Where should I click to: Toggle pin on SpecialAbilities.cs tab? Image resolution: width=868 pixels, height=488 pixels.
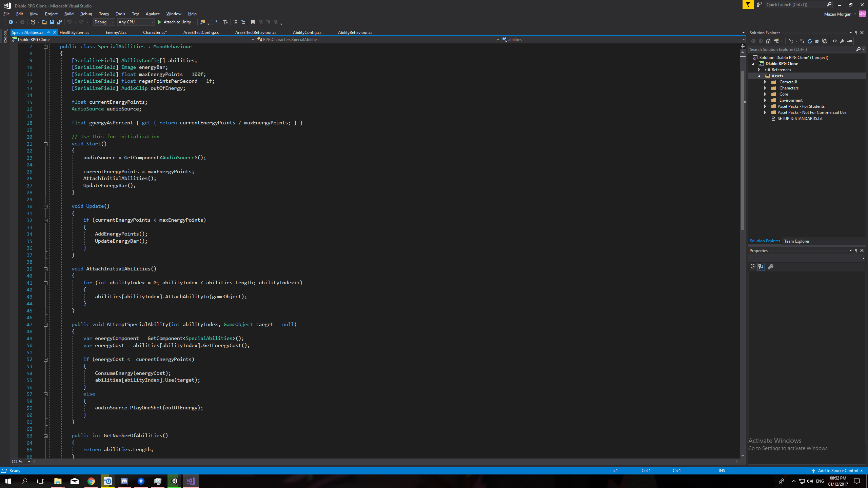coord(48,33)
